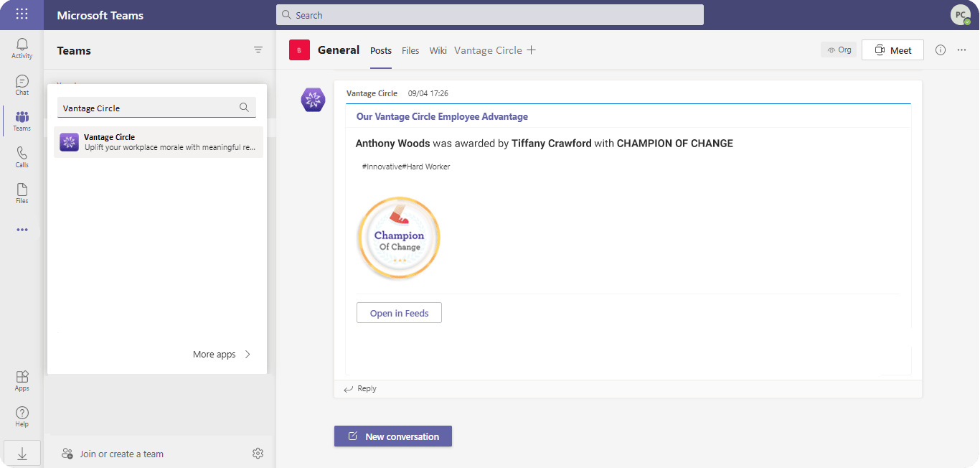Click the top Search box

[490, 15]
